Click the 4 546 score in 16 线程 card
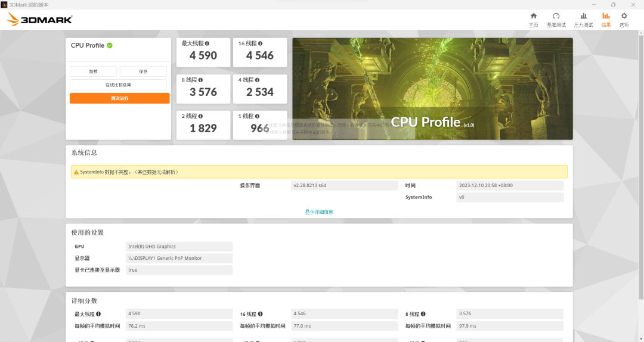This screenshot has width=644, height=342. pyautogui.click(x=260, y=55)
